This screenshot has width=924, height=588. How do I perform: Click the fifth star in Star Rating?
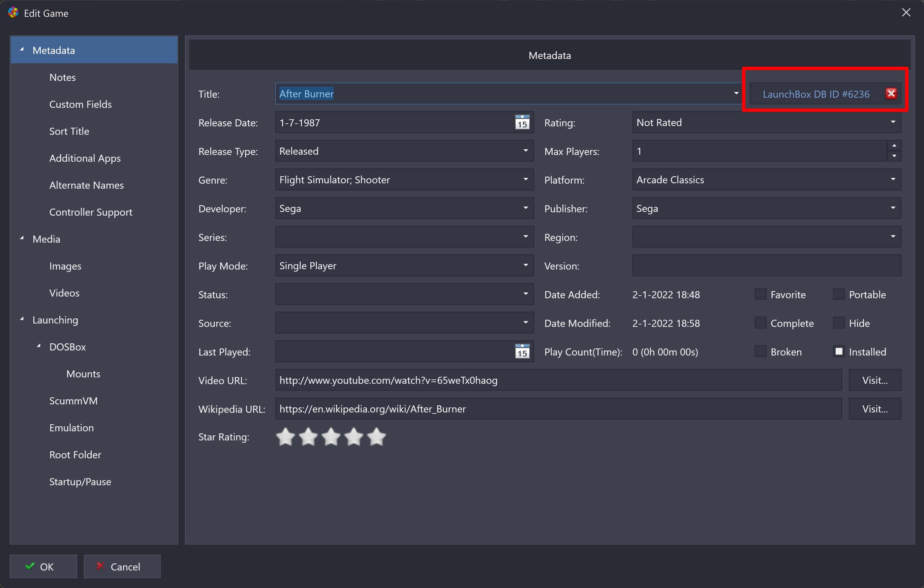[376, 437]
